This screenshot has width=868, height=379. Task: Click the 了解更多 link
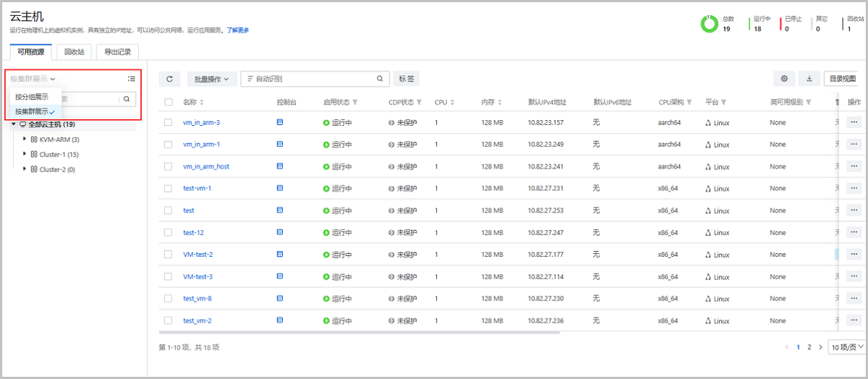click(x=238, y=30)
